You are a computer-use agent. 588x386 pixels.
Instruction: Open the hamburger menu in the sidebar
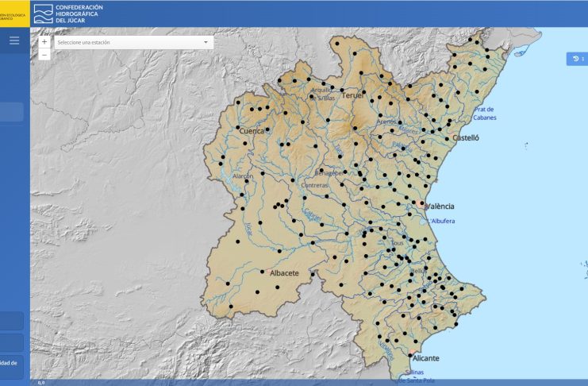pos(14,41)
